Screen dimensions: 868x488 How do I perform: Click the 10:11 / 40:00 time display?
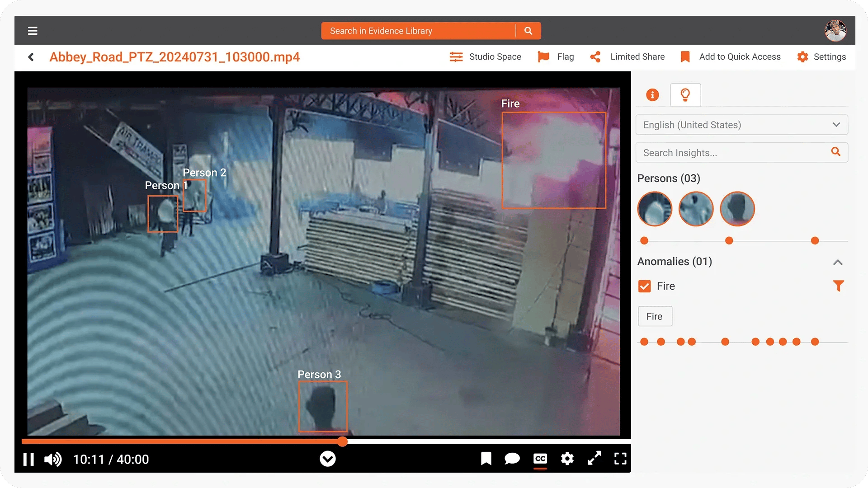(111, 460)
